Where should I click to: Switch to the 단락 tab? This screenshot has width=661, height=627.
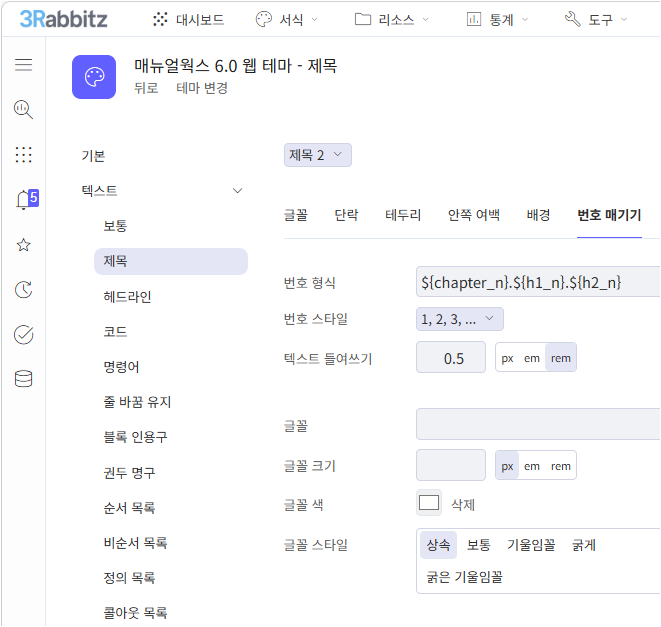[346, 215]
